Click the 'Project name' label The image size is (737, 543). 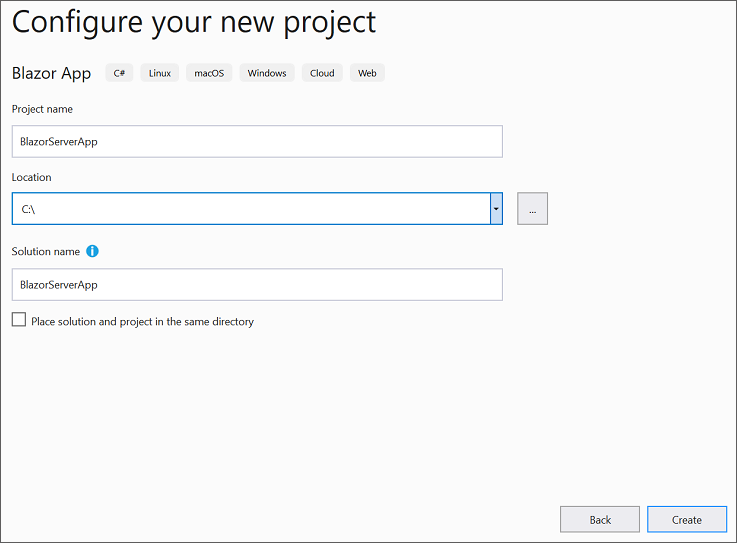coord(42,109)
